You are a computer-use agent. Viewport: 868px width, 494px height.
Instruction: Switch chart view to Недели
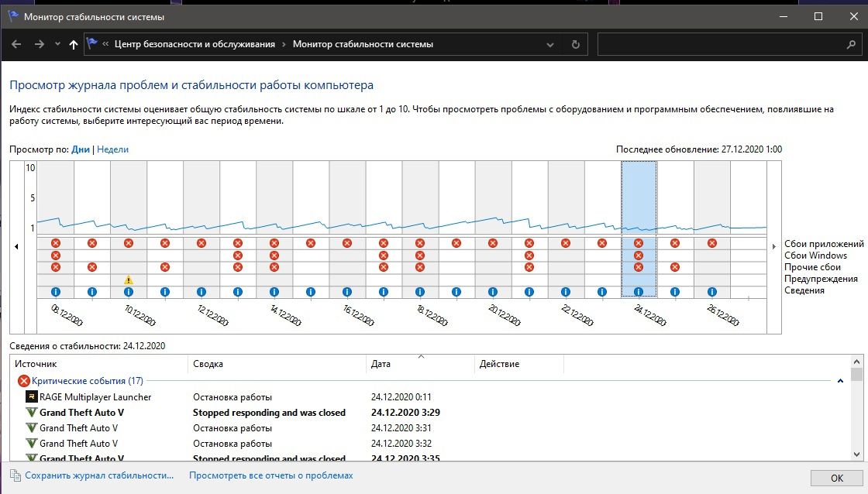pos(112,149)
